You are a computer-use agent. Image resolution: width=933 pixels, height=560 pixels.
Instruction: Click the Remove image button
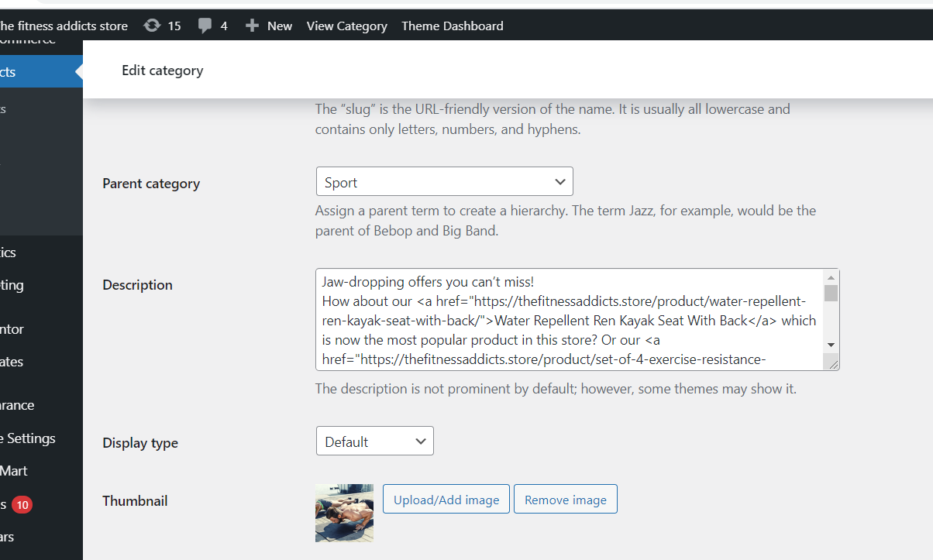(x=566, y=500)
